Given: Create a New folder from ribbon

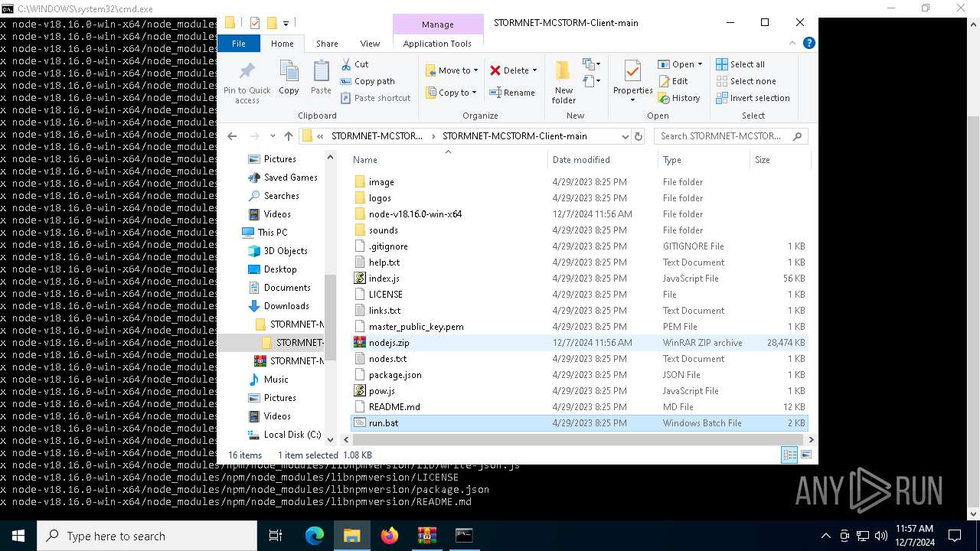Looking at the screenshot, I should tap(563, 82).
